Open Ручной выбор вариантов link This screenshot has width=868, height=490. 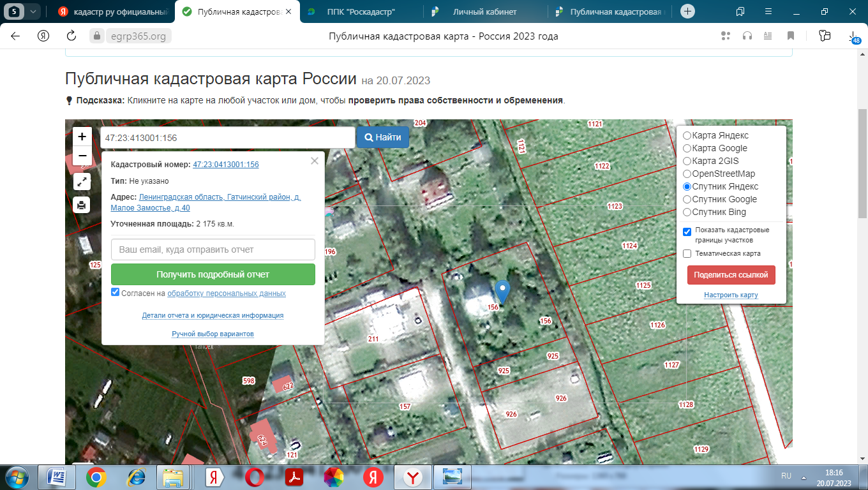click(213, 334)
